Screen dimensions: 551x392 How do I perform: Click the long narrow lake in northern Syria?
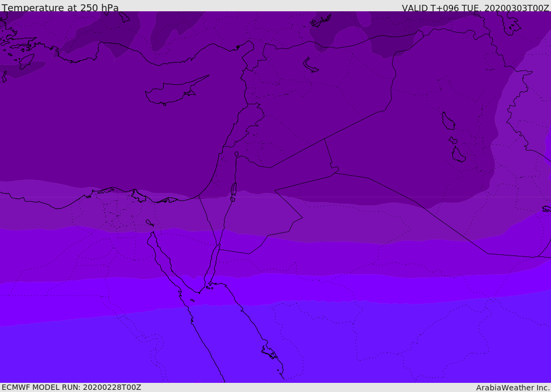310,65
